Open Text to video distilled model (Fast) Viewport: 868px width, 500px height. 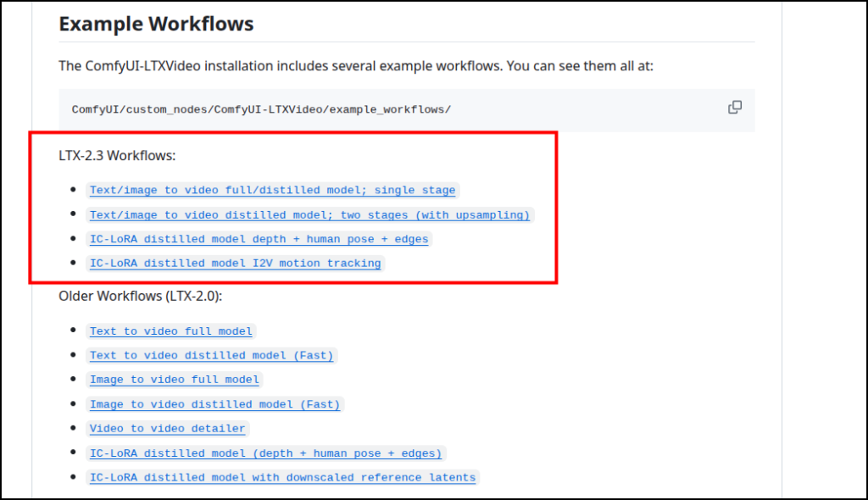pos(211,356)
